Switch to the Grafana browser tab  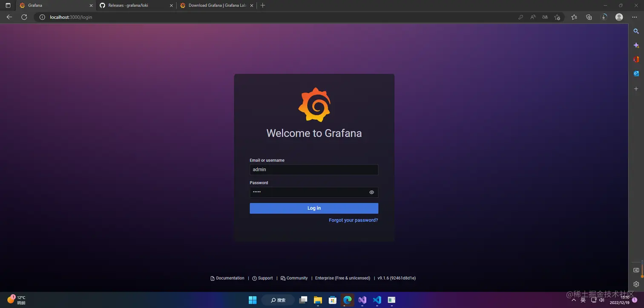55,6
